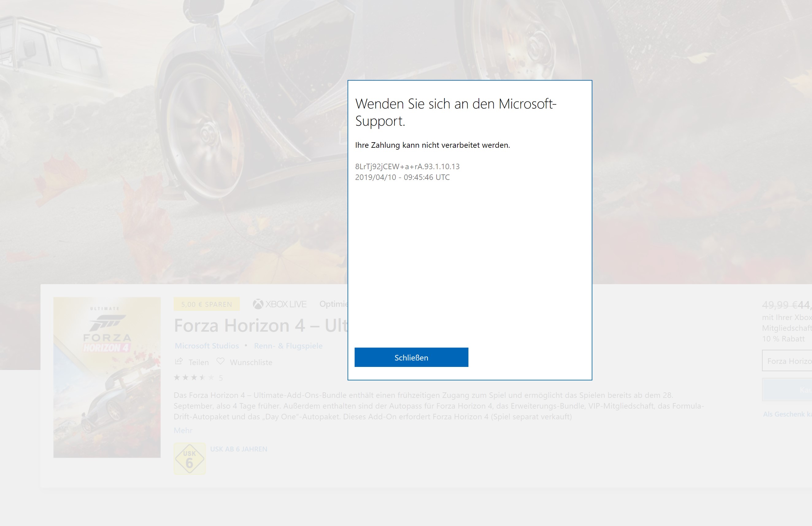
Task: Add to Wunschliste via the heart icon
Action: point(220,361)
